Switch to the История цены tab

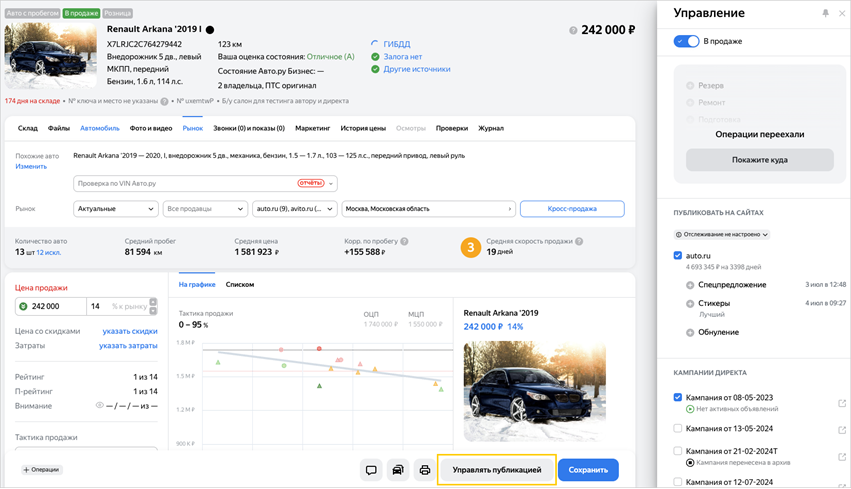[362, 128]
